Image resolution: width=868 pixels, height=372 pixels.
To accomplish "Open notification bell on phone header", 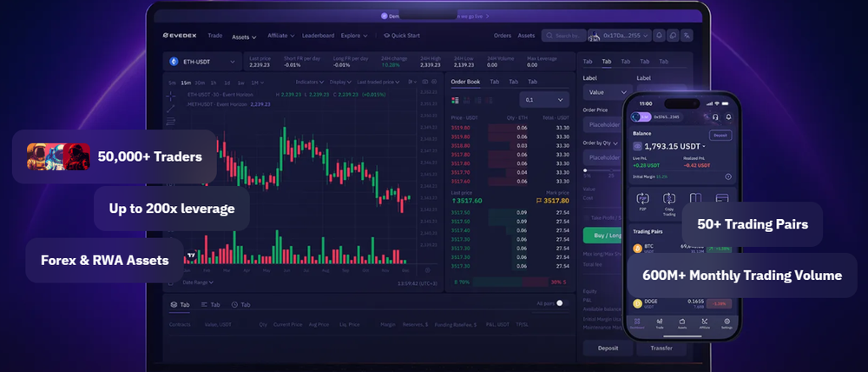I will [728, 117].
